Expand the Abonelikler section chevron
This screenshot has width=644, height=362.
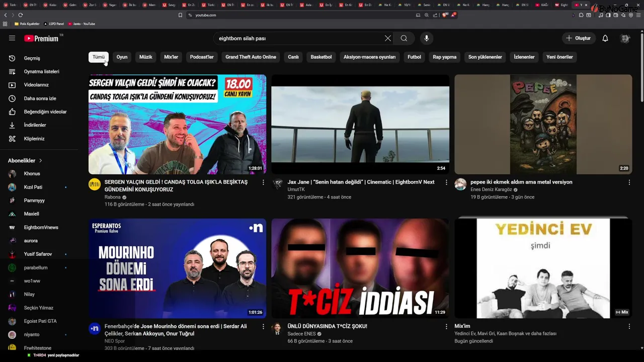click(x=41, y=161)
